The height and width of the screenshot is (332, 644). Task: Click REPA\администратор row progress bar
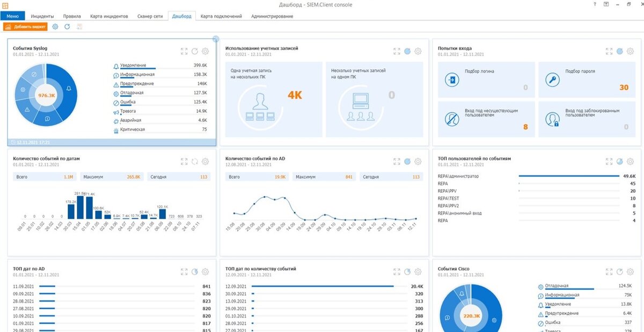569,176
